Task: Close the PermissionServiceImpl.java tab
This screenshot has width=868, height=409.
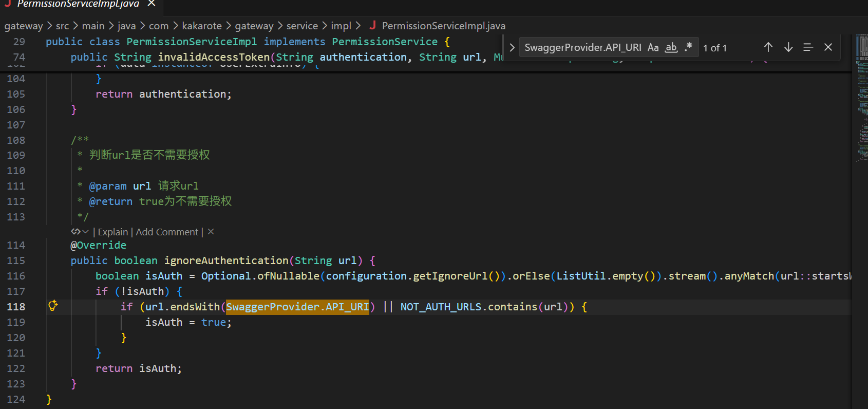Action: [152, 4]
